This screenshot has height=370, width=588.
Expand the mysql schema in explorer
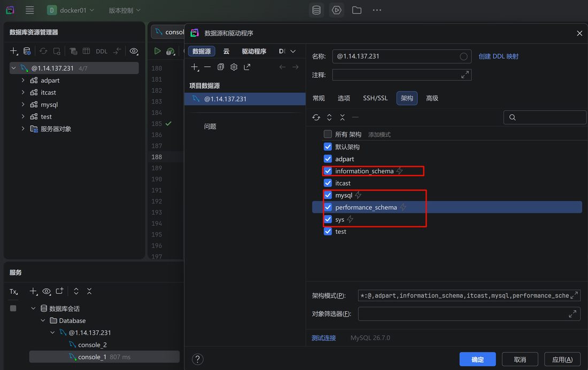click(x=23, y=105)
